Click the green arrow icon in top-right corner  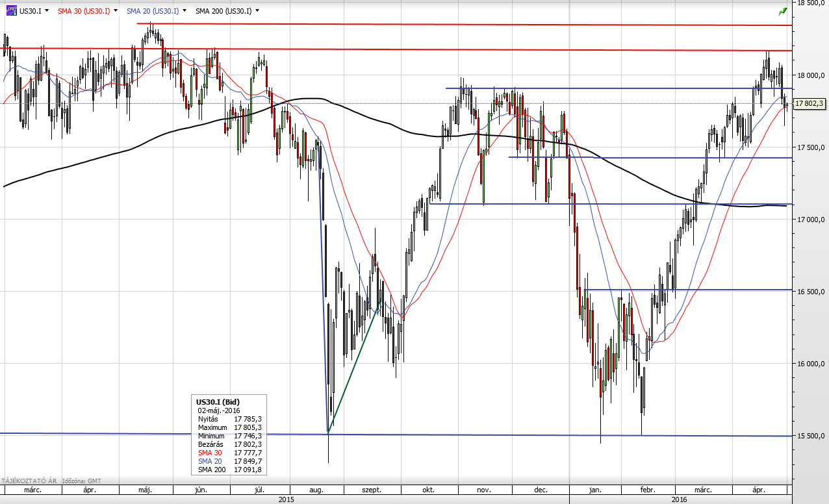[x=783, y=11]
